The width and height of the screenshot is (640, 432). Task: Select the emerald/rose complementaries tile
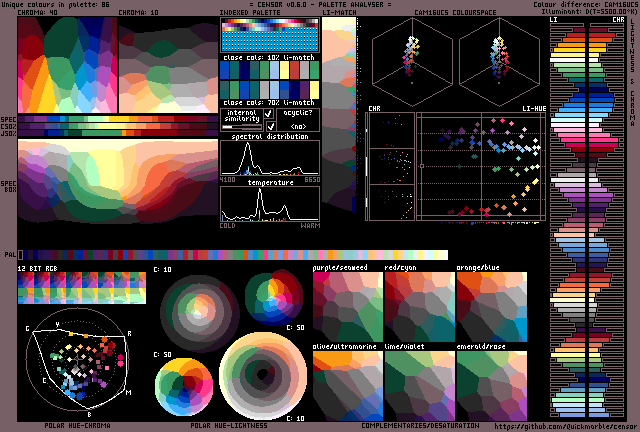tap(492, 386)
